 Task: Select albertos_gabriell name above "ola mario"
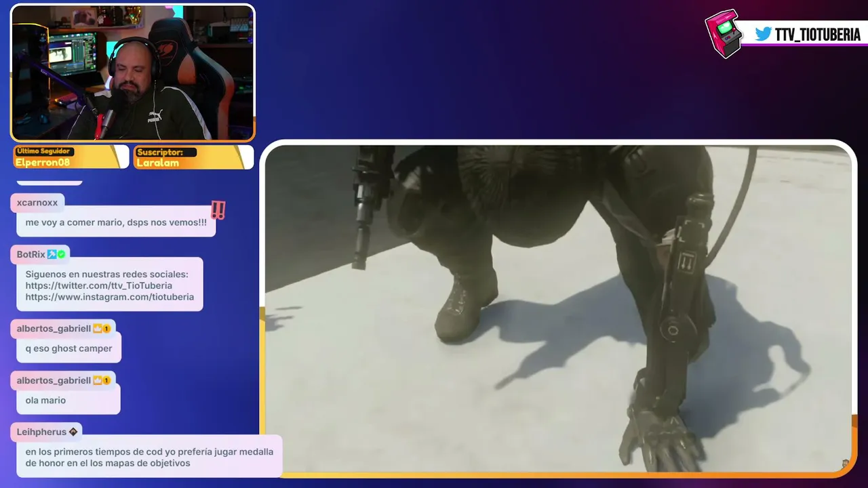pyautogui.click(x=54, y=381)
